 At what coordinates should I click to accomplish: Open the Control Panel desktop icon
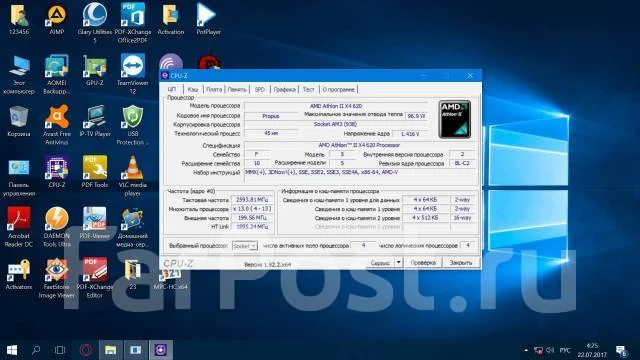click(19, 178)
